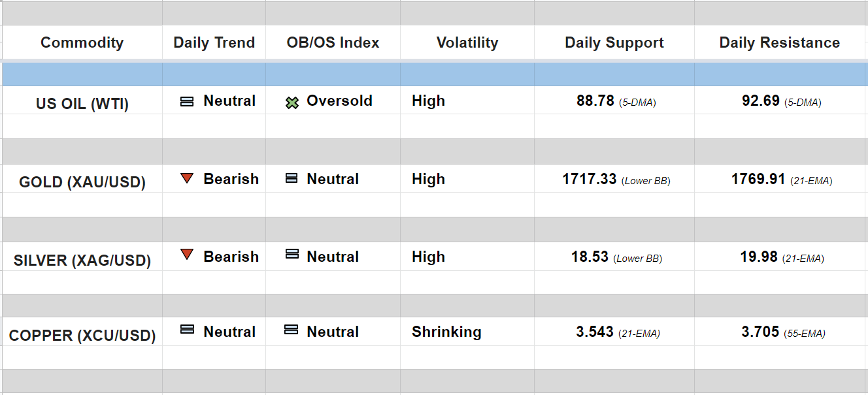
Task: Click Copper's neutral daily trend icon
Action: point(187,330)
